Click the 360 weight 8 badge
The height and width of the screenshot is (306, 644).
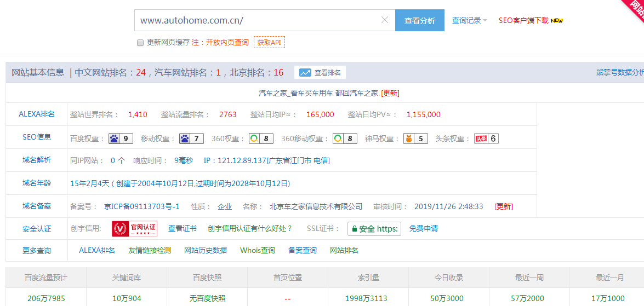[x=261, y=138]
